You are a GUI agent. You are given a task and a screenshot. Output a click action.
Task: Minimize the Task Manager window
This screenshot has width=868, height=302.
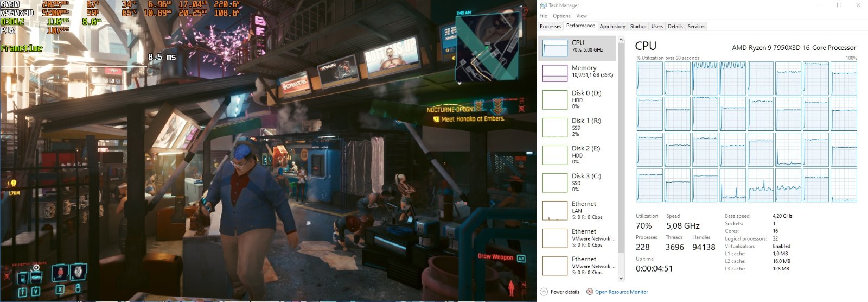click(x=820, y=5)
